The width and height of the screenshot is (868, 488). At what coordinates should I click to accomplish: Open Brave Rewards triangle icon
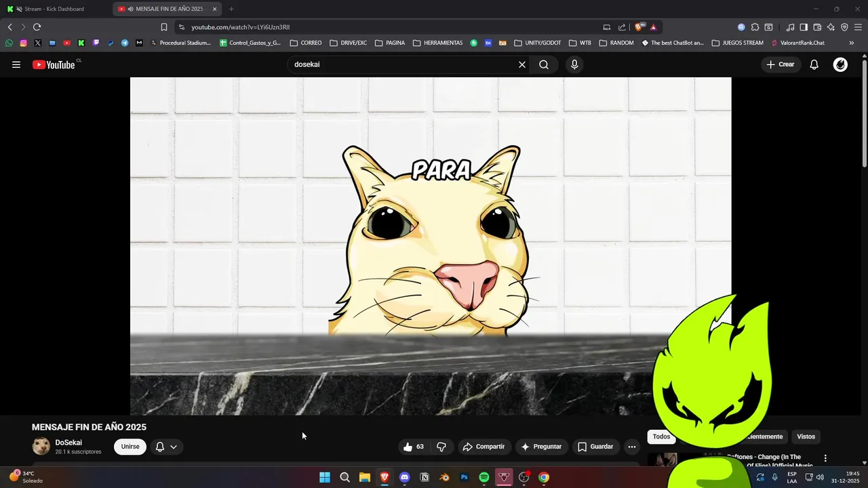[x=653, y=27]
